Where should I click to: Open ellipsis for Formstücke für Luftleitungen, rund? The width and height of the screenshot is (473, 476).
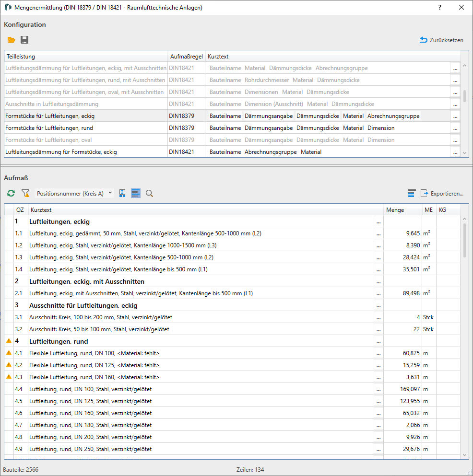tap(455, 128)
